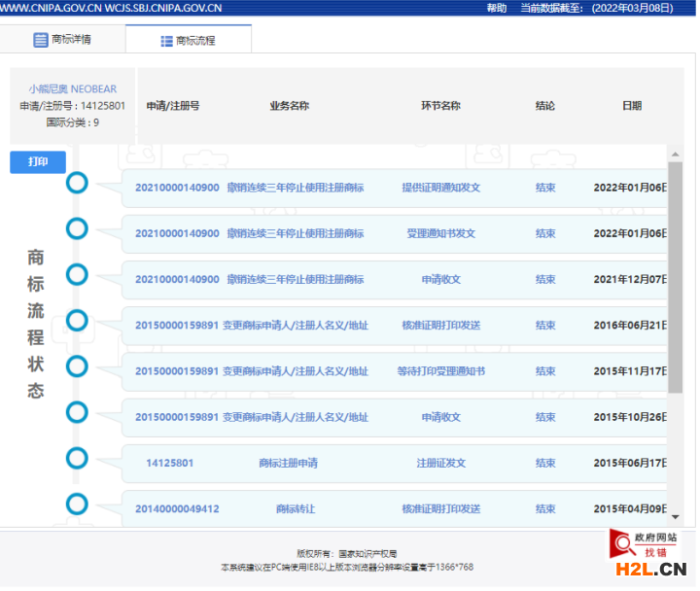The image size is (700, 591).
Task: Click scrollbar up arrow in process list
Action: (675, 155)
